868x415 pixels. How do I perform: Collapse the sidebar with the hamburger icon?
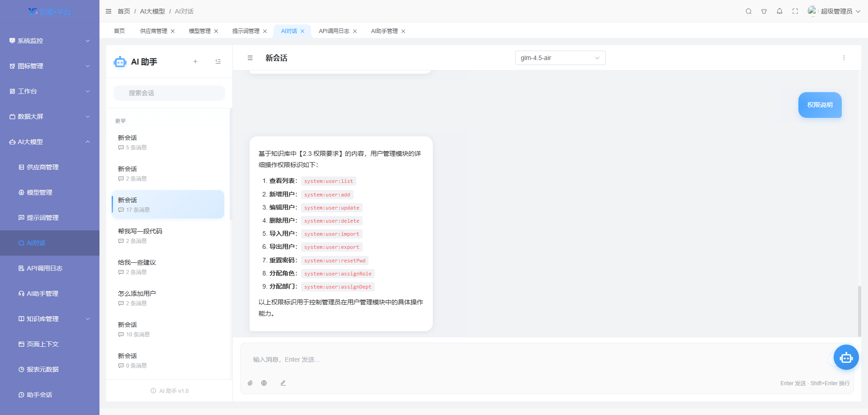tap(108, 11)
